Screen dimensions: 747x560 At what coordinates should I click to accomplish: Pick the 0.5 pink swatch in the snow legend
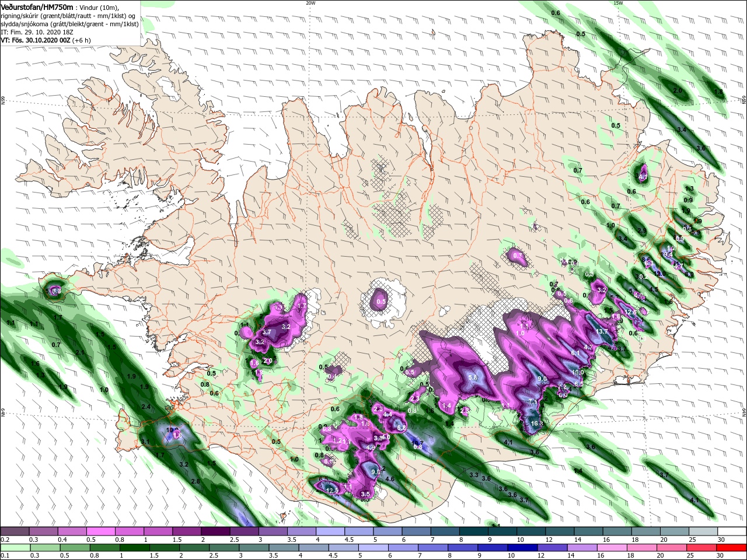[101, 531]
